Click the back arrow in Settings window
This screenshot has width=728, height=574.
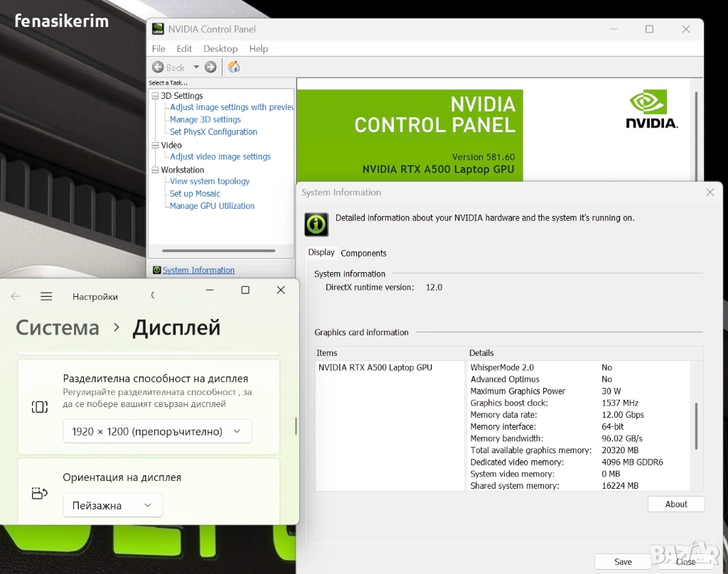click(16, 296)
